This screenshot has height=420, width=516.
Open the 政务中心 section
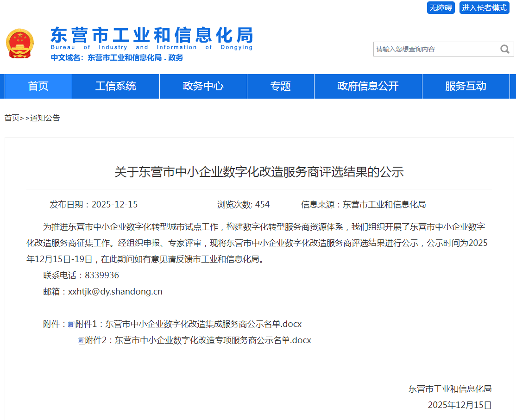point(202,86)
